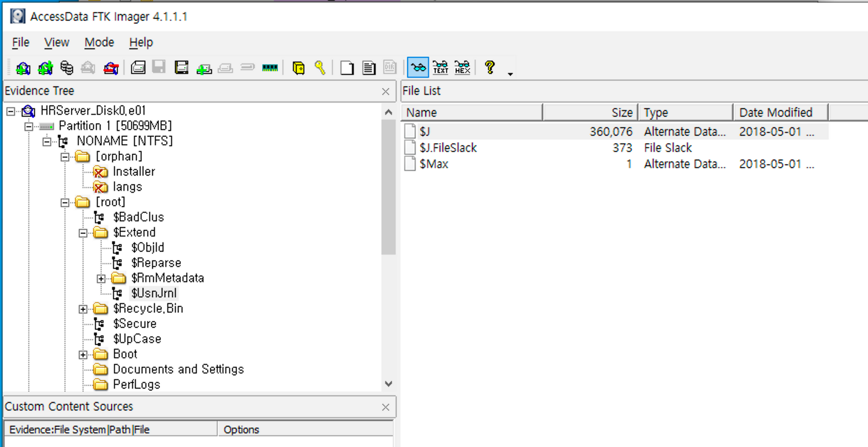
Task: Sort file list by Size column
Action: click(x=591, y=113)
